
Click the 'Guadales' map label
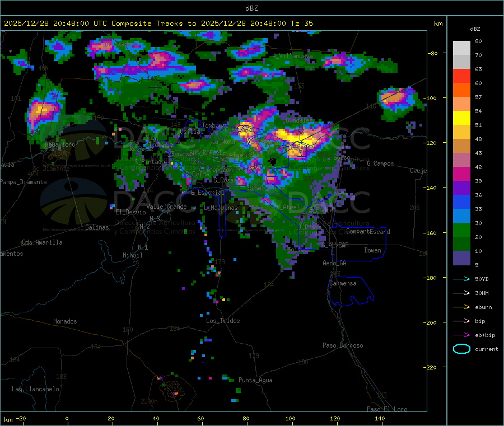click(299, 120)
